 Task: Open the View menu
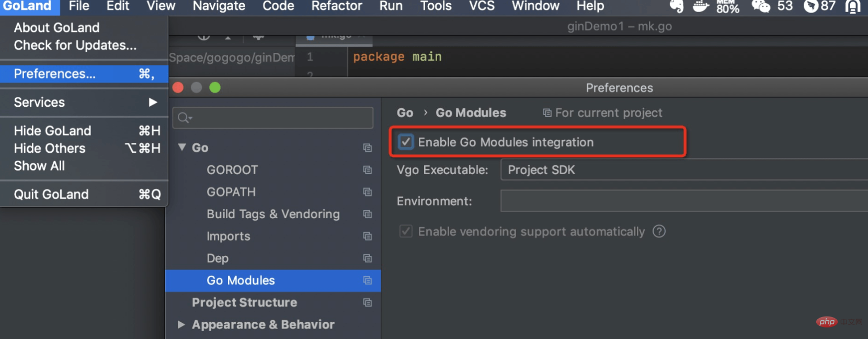[x=161, y=6]
